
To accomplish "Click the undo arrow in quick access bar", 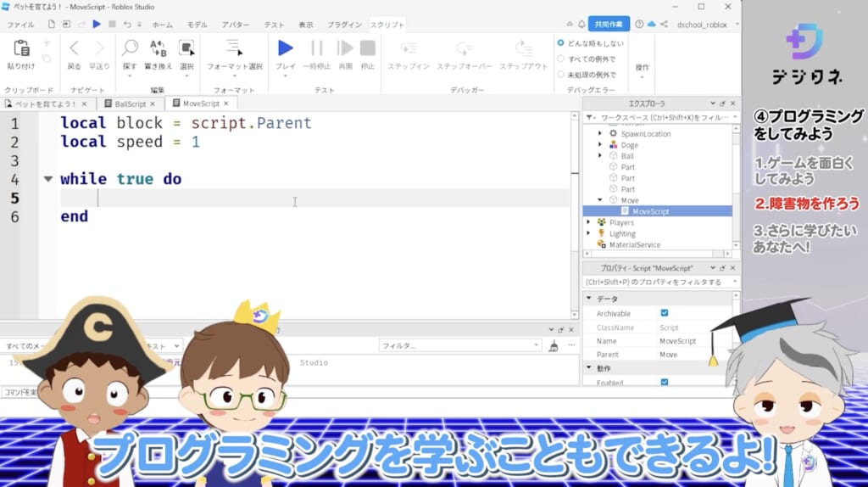I will pyautogui.click(x=127, y=25).
